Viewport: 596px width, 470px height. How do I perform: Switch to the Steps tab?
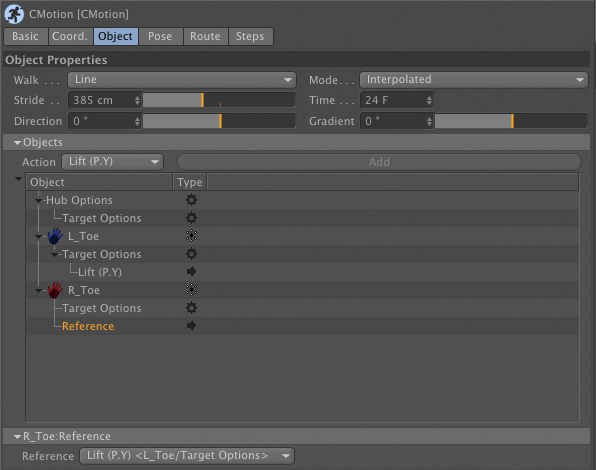[x=250, y=36]
